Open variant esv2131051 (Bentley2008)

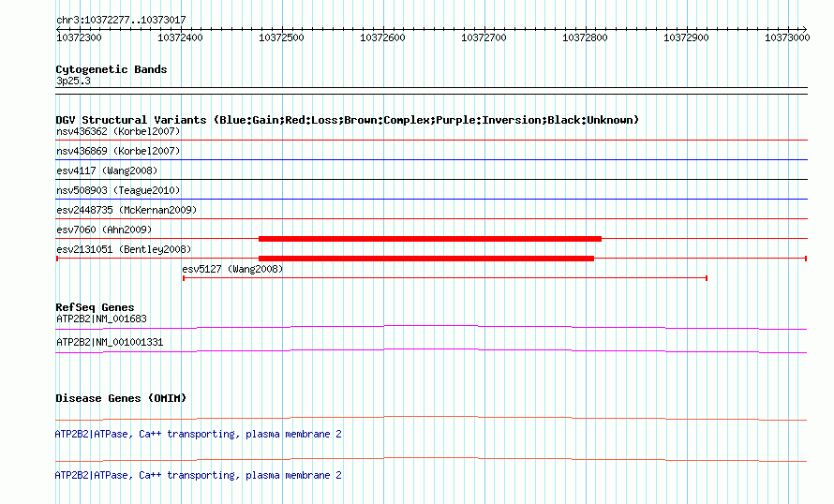124,249
